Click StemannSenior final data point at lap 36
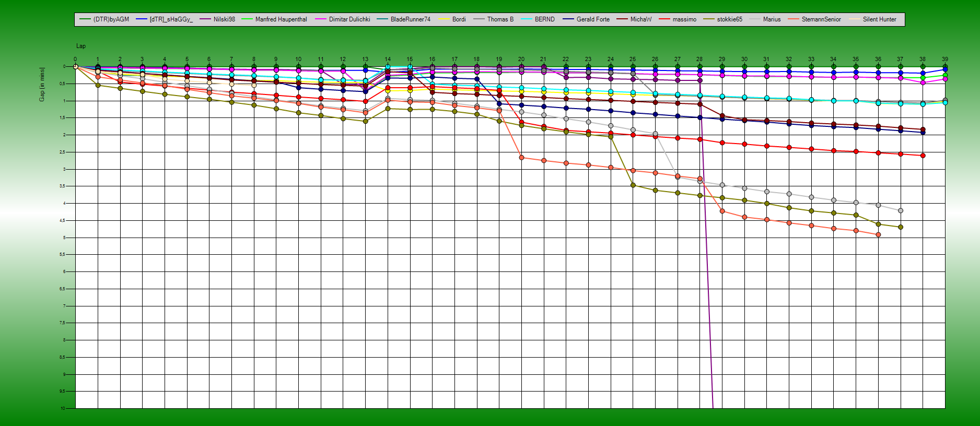This screenshot has width=980, height=426. tap(878, 234)
